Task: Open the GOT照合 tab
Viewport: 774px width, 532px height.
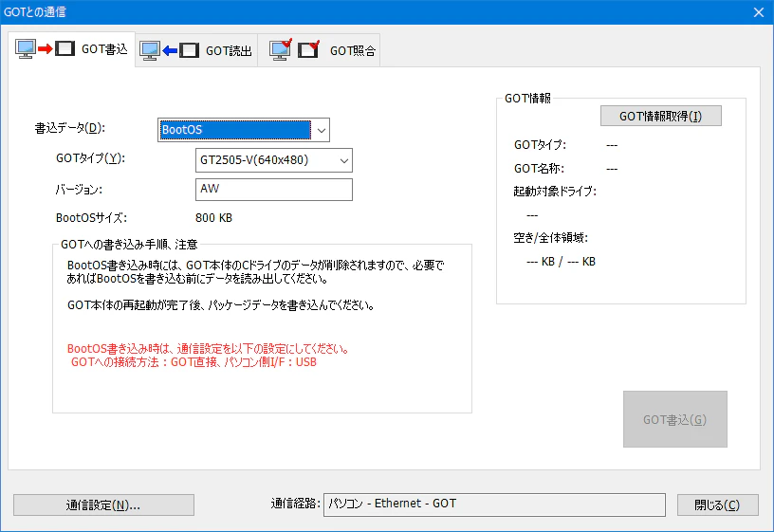Action: tap(319, 50)
